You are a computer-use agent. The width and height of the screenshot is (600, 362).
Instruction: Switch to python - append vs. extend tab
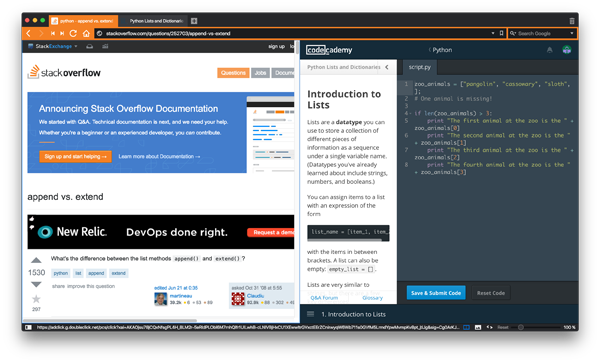(x=83, y=21)
